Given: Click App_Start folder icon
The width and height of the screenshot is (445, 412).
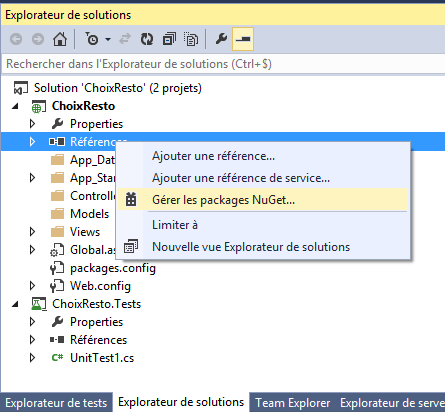Looking at the screenshot, I should tap(57, 178).
